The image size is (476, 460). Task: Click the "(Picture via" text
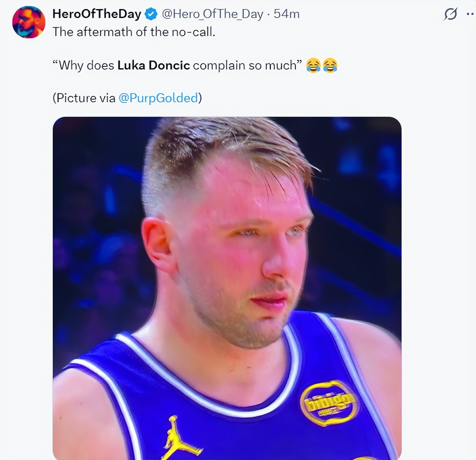pyautogui.click(x=84, y=98)
